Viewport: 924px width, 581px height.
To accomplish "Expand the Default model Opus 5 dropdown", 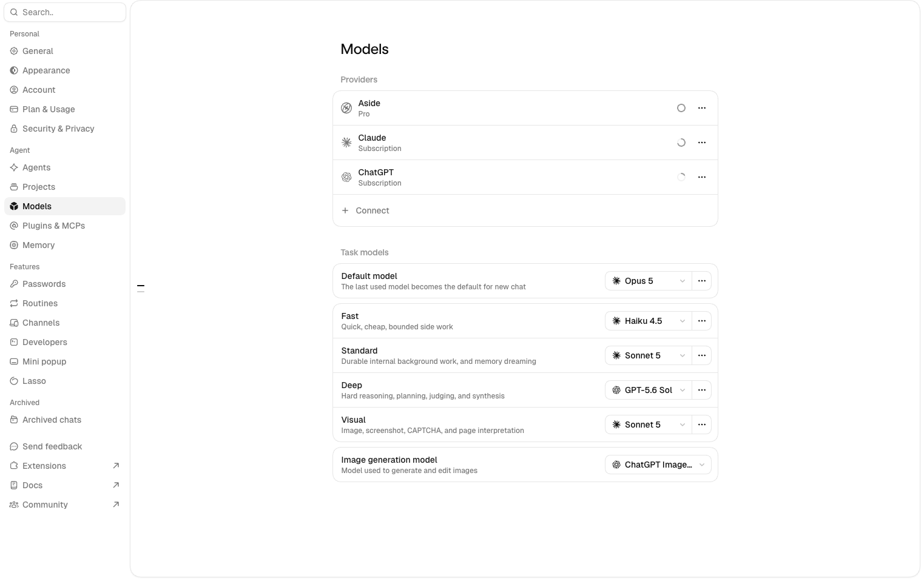I will pyautogui.click(x=649, y=281).
